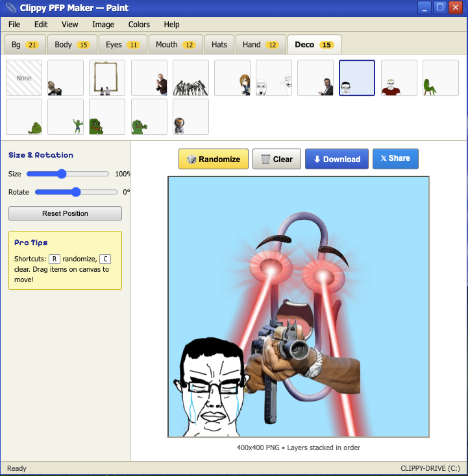This screenshot has width=468, height=476.
Task: Choose the two soyjak faces decoration
Action: tap(274, 78)
